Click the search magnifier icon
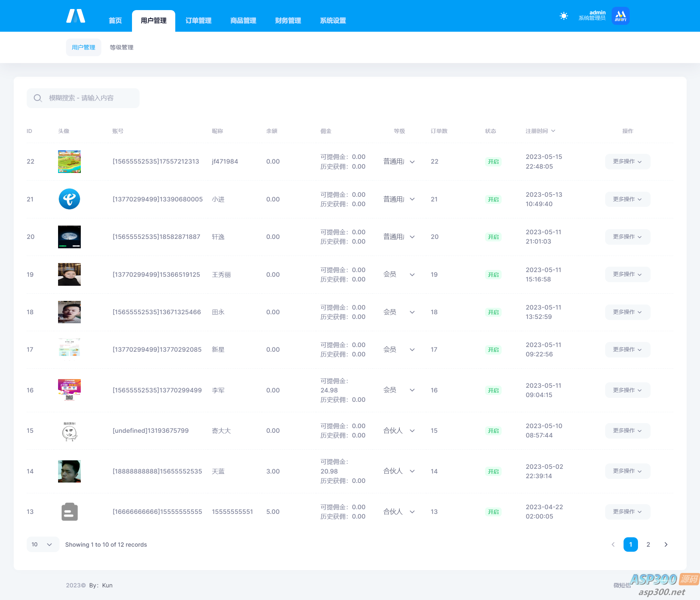The height and width of the screenshot is (600, 700). pyautogui.click(x=38, y=98)
